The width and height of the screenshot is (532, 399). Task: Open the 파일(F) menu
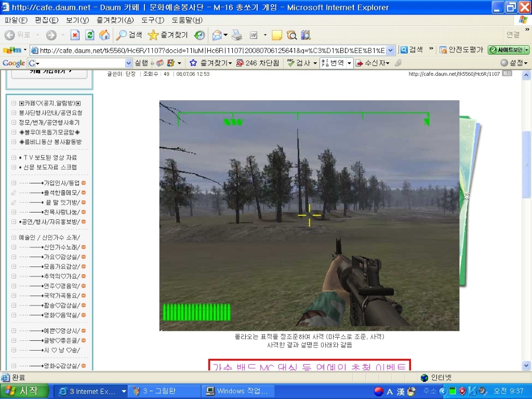tap(16, 20)
